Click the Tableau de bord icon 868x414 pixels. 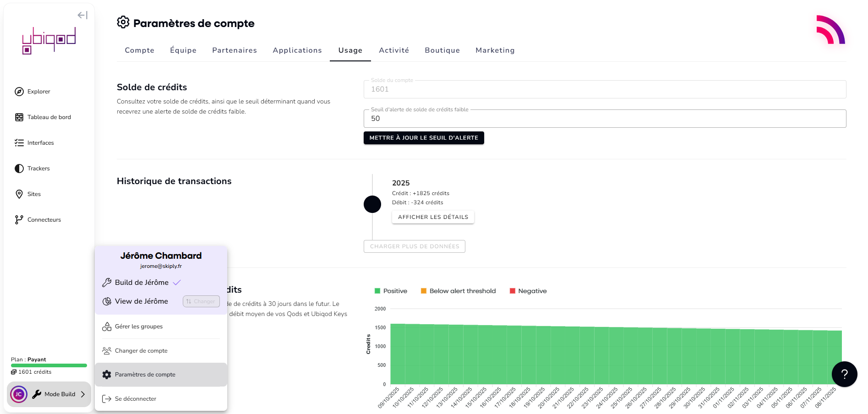point(19,117)
